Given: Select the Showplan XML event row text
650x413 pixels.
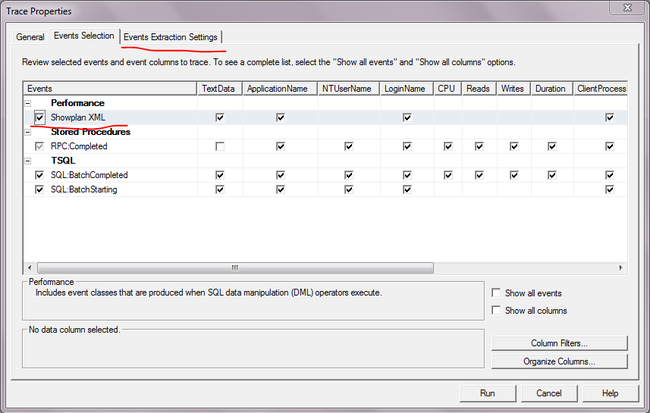Looking at the screenshot, I should point(78,118).
